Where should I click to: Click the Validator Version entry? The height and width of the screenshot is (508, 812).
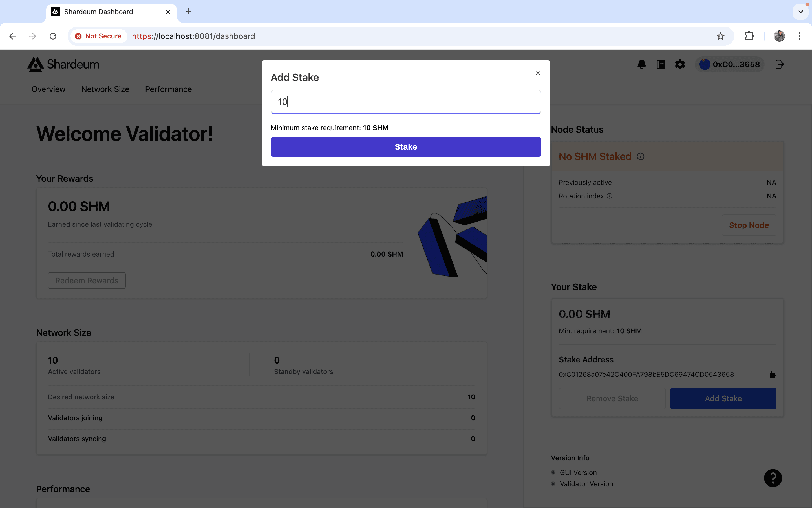click(x=586, y=484)
